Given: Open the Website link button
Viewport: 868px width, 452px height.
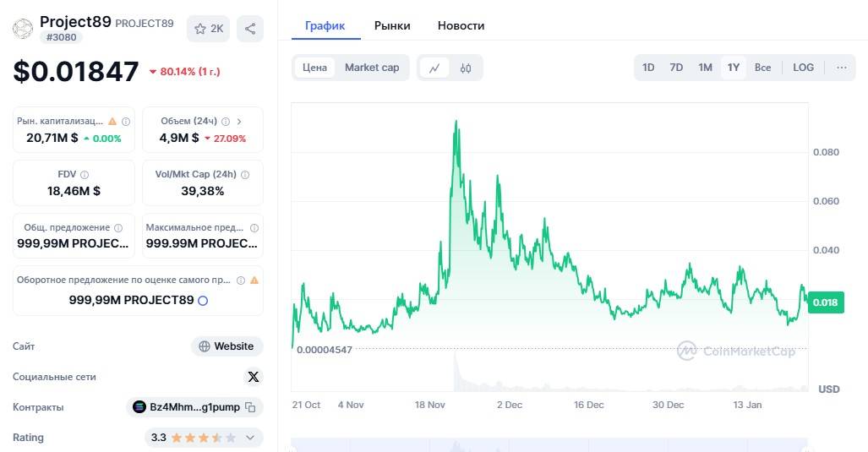Looking at the screenshot, I should tap(227, 346).
